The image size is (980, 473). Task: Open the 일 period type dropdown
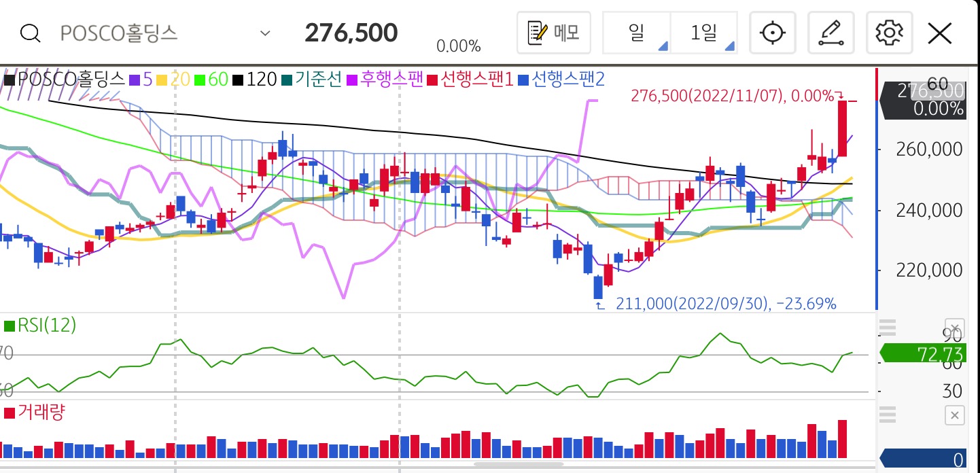pos(637,32)
